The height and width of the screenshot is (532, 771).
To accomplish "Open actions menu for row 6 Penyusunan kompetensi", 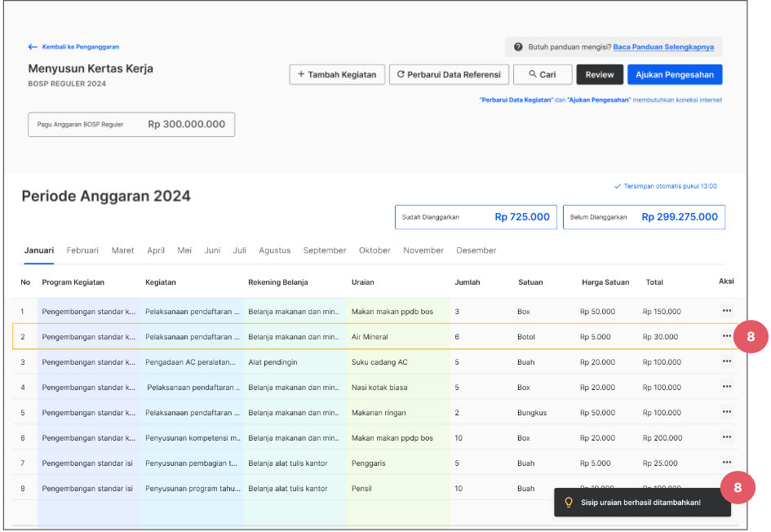I will tap(726, 437).
